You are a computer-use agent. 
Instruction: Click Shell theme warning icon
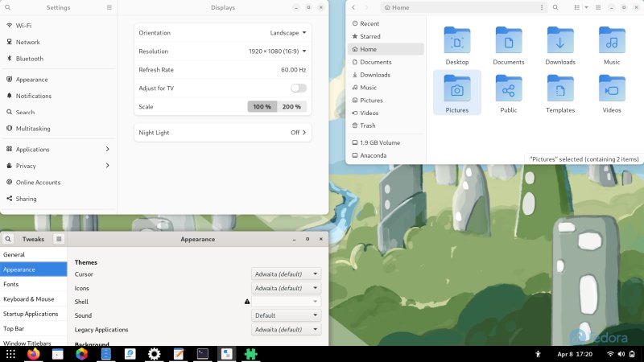[x=247, y=302]
